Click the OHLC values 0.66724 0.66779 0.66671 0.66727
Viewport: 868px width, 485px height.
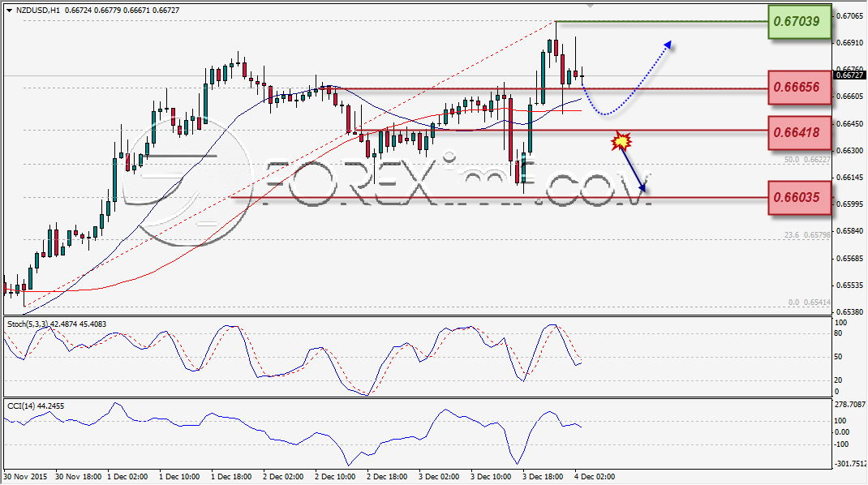[x=122, y=11]
